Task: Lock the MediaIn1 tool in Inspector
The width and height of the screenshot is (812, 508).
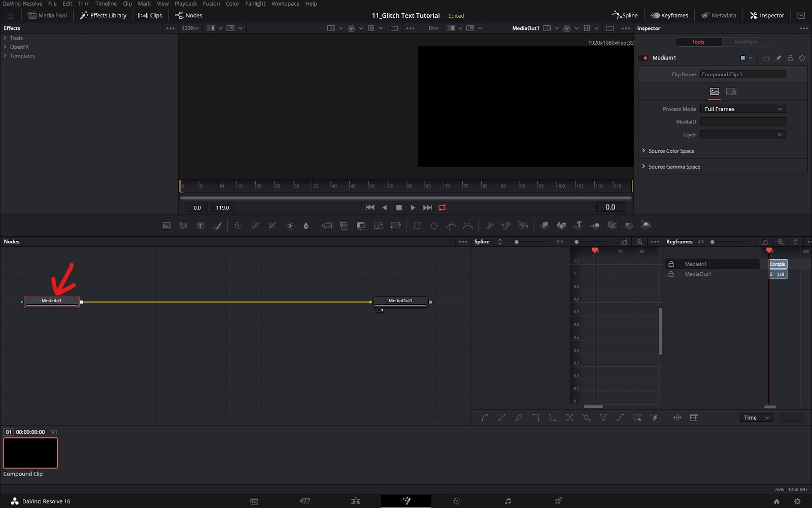Action: [790, 58]
